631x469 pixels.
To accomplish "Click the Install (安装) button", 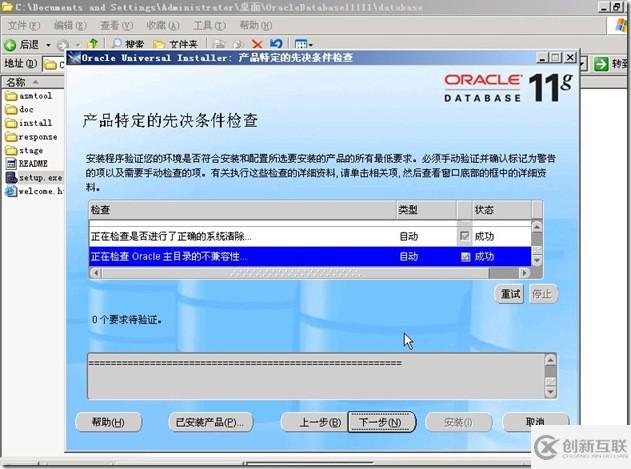I will pos(459,422).
